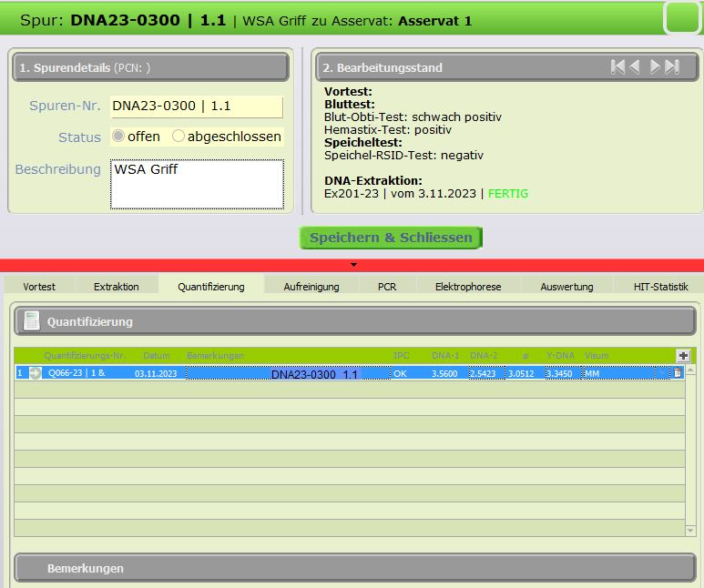Delete the Q066-23 row with trash icon

pyautogui.click(x=678, y=372)
